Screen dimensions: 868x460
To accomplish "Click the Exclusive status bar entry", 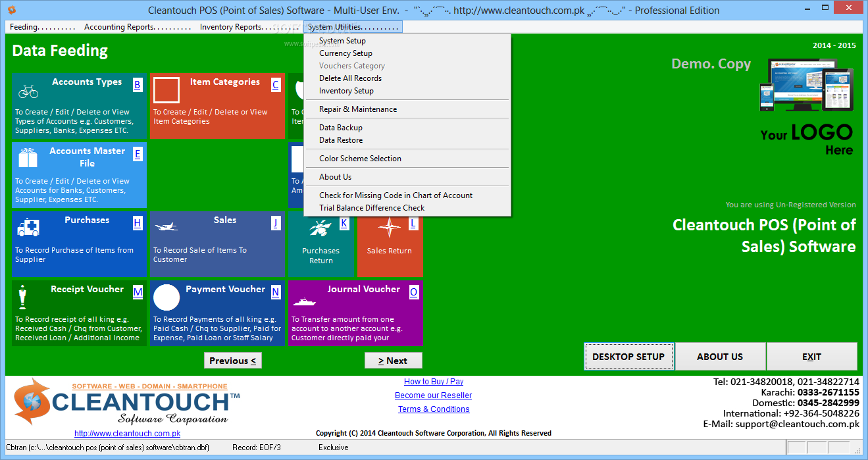I will pyautogui.click(x=334, y=447).
